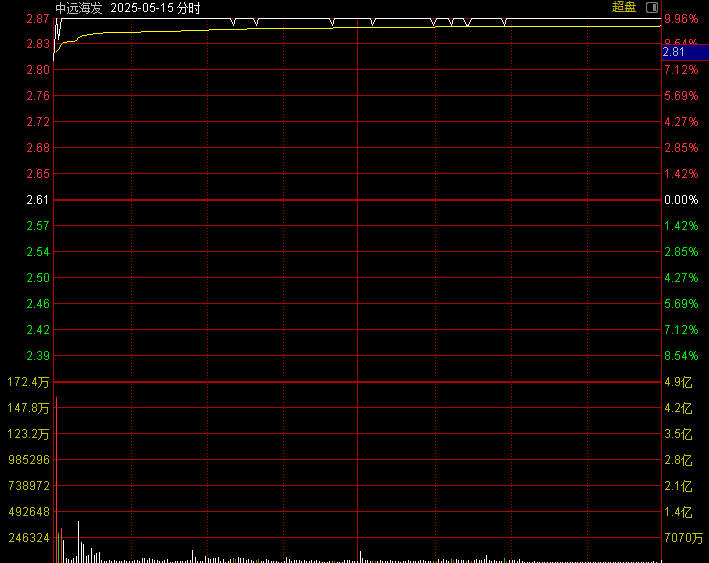The height and width of the screenshot is (563, 709).
Task: Click the 9.96% limit-up percentage label
Action: (x=680, y=19)
